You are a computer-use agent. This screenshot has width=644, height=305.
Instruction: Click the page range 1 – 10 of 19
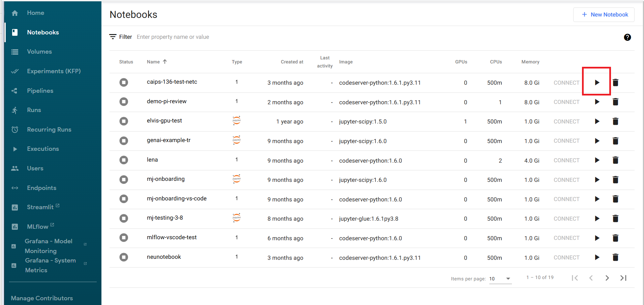coord(540,277)
